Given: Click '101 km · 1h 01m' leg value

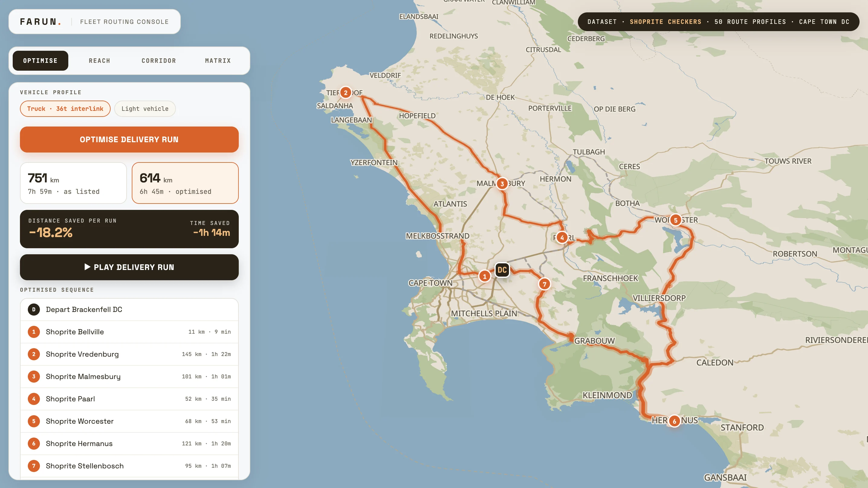Looking at the screenshot, I should click(x=206, y=377).
